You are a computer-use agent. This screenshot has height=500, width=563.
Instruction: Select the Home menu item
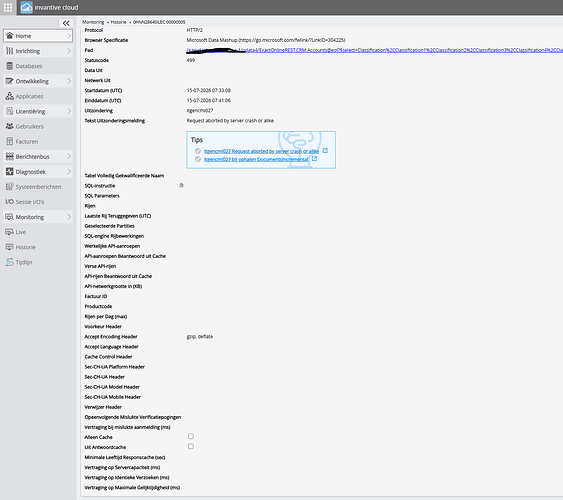(x=38, y=36)
